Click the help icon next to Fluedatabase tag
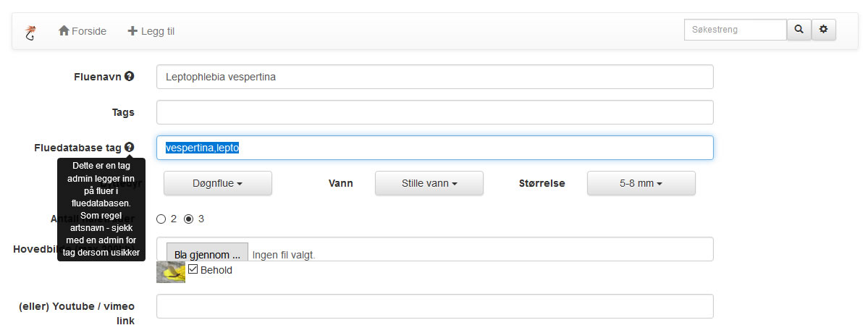 coord(129,147)
